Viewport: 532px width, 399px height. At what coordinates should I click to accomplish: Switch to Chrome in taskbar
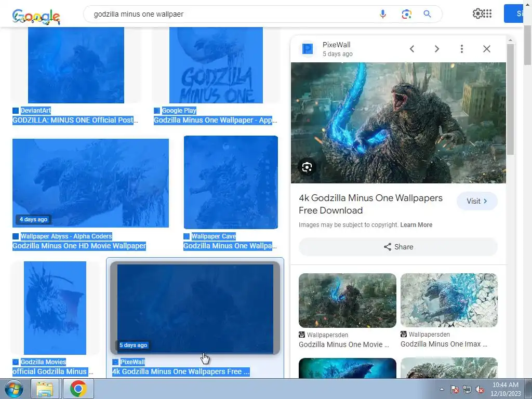click(x=78, y=389)
